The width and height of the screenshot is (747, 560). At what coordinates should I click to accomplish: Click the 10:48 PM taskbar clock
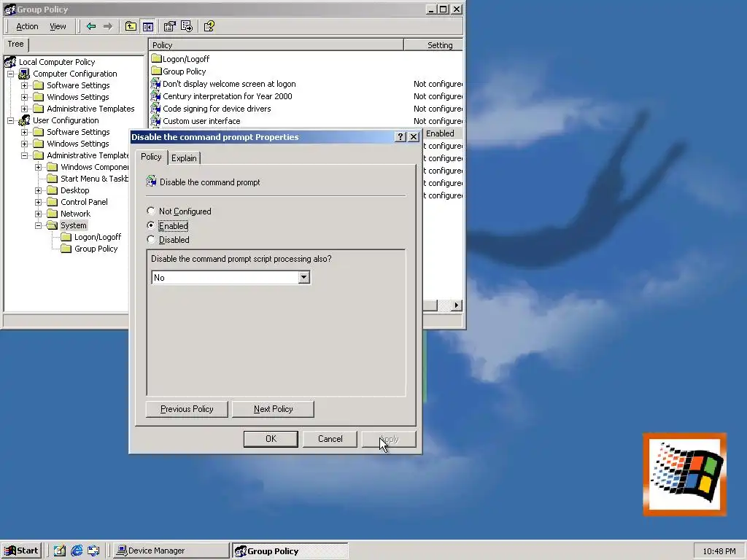[719, 551]
